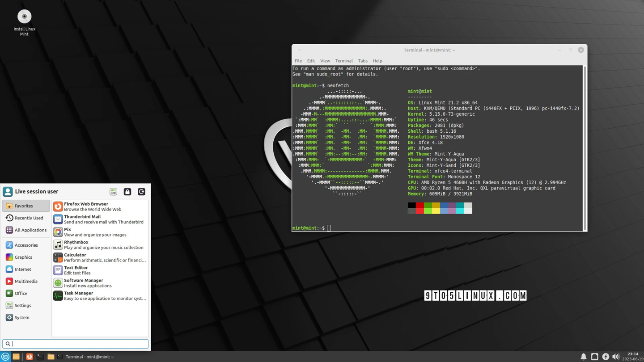Launch Terminal from the panel launcher

click(x=40, y=357)
